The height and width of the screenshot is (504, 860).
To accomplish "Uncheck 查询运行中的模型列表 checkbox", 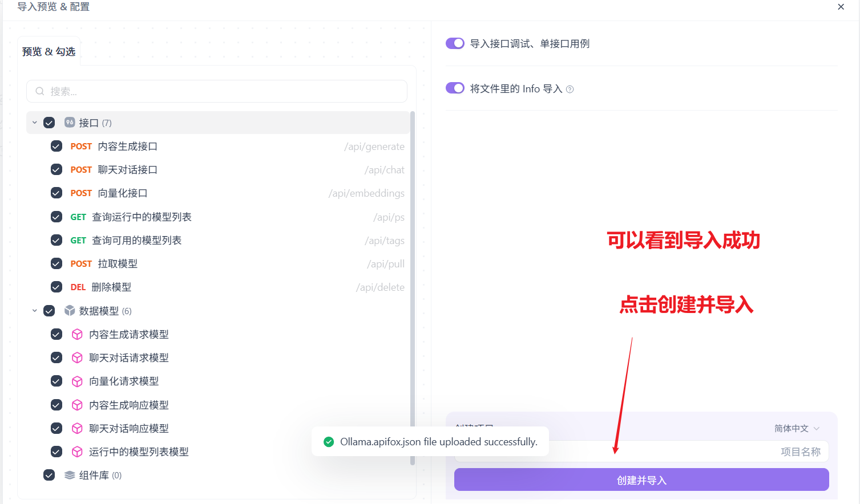I will (56, 217).
